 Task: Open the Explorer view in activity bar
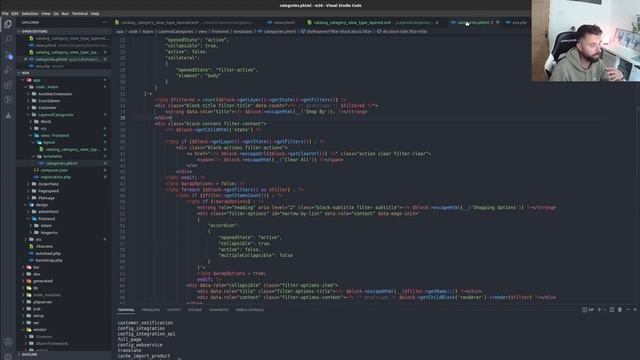coord(8,24)
